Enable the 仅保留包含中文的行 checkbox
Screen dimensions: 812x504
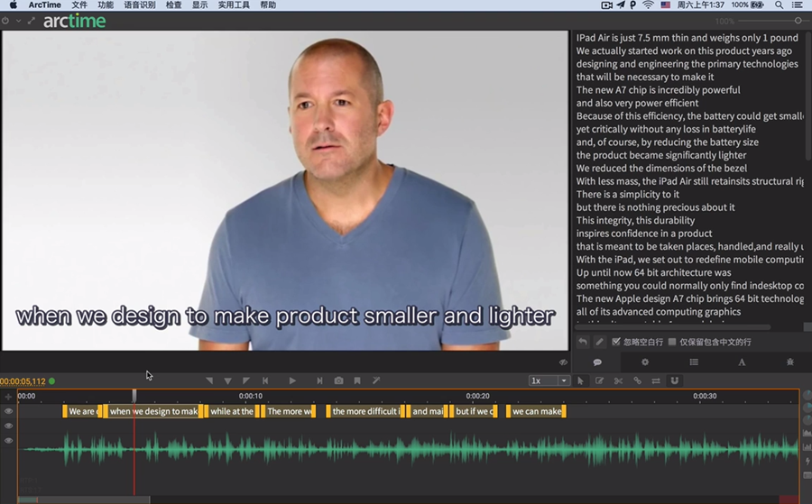[672, 342]
